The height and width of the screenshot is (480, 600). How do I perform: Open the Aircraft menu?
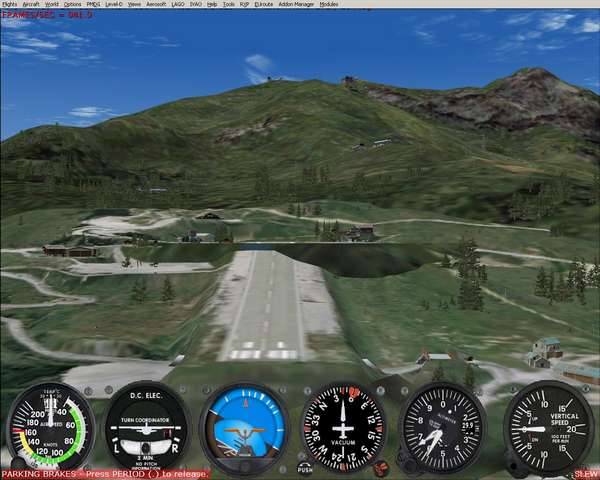(31, 4)
